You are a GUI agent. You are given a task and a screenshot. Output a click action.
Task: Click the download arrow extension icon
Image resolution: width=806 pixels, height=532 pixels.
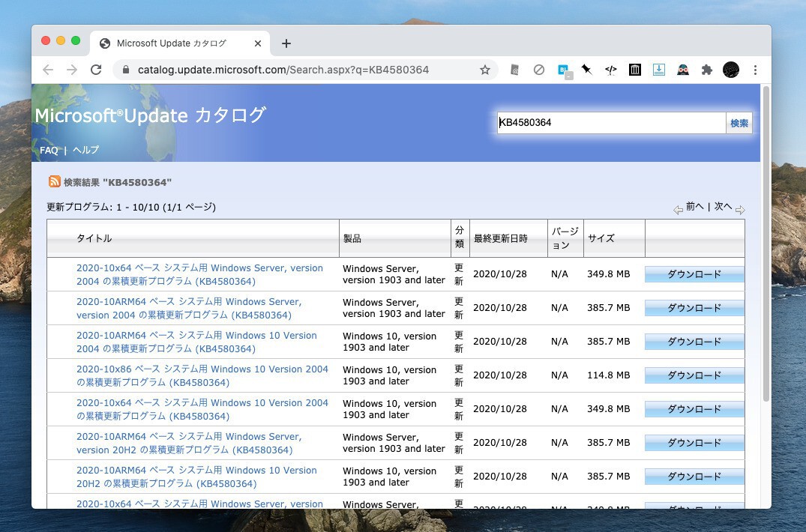659,70
